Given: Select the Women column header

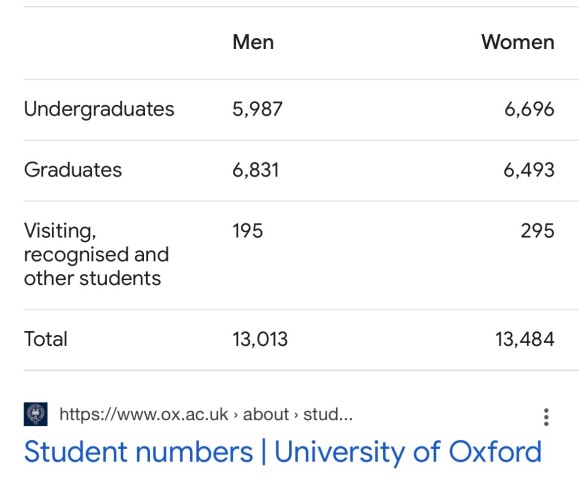Looking at the screenshot, I should tap(518, 42).
